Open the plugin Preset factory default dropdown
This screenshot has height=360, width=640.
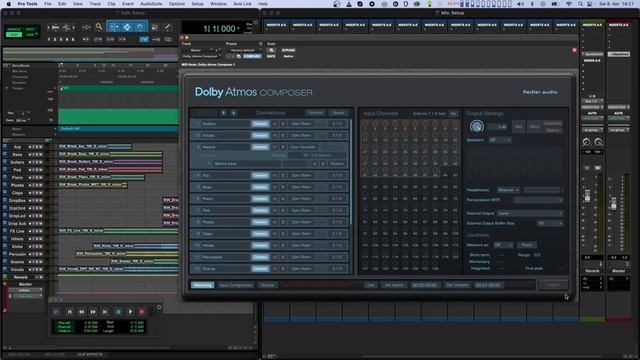click(244, 50)
